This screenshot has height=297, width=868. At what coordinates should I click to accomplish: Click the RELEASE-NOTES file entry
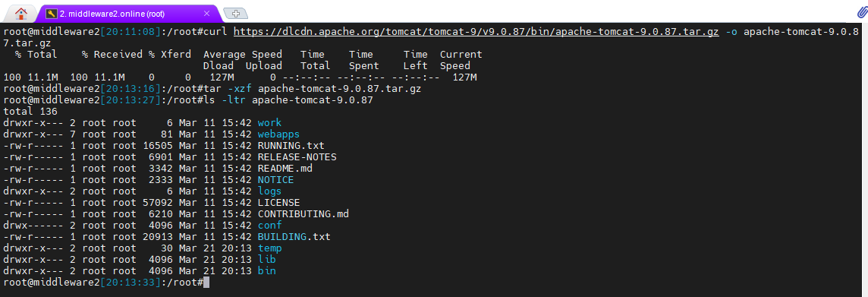[x=297, y=156]
